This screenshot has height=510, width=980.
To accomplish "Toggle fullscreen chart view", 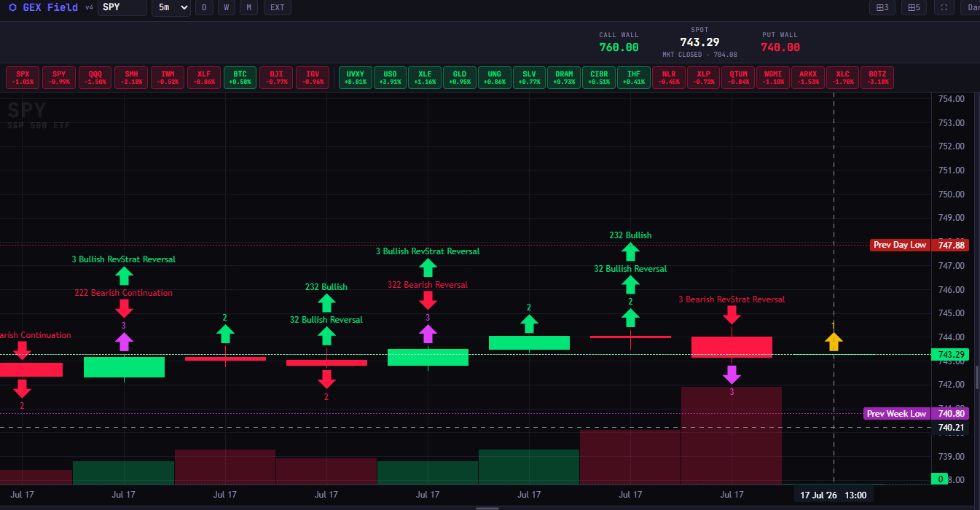I will [x=944, y=8].
